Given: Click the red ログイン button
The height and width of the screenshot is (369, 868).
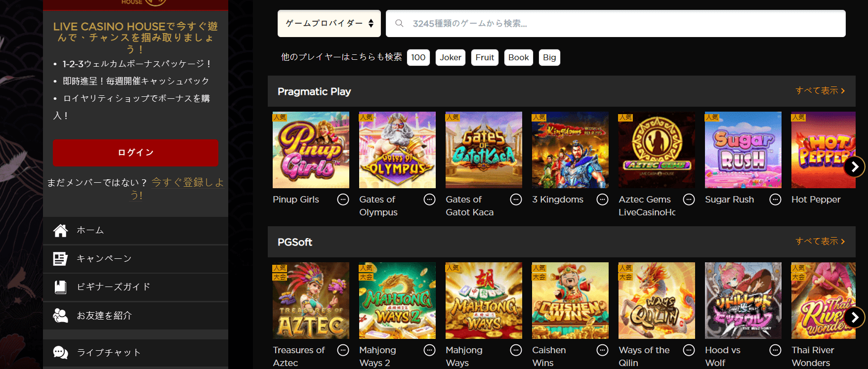Looking at the screenshot, I should click(x=135, y=153).
